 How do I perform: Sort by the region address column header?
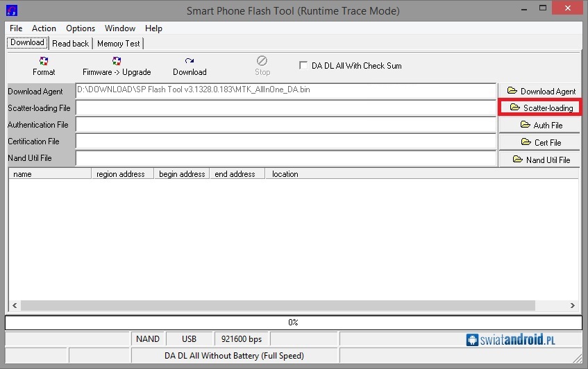pyautogui.click(x=121, y=174)
